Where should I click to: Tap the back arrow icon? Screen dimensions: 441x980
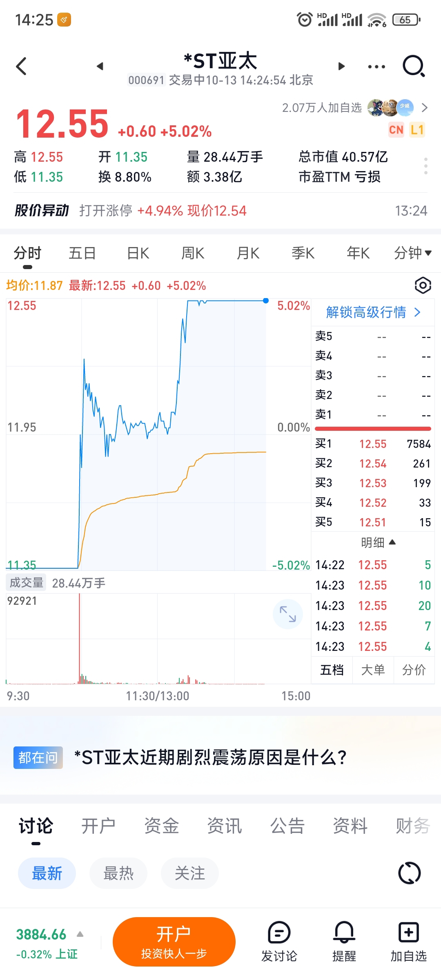coord(21,66)
